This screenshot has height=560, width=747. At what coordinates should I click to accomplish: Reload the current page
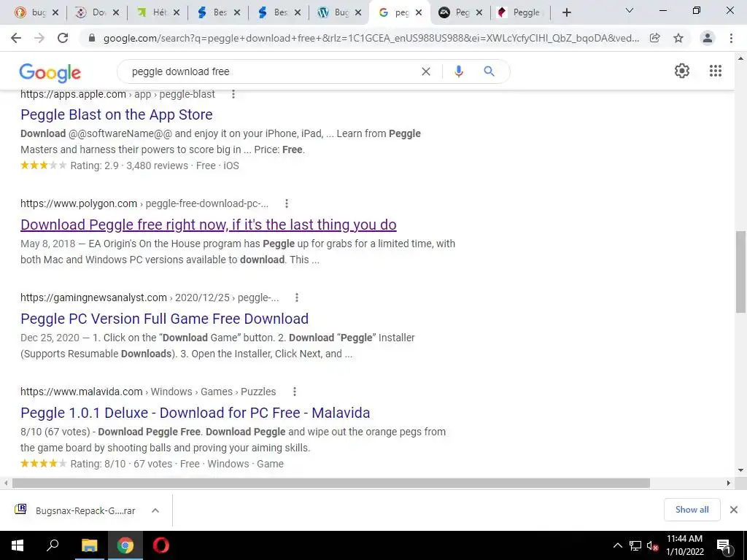[63, 38]
